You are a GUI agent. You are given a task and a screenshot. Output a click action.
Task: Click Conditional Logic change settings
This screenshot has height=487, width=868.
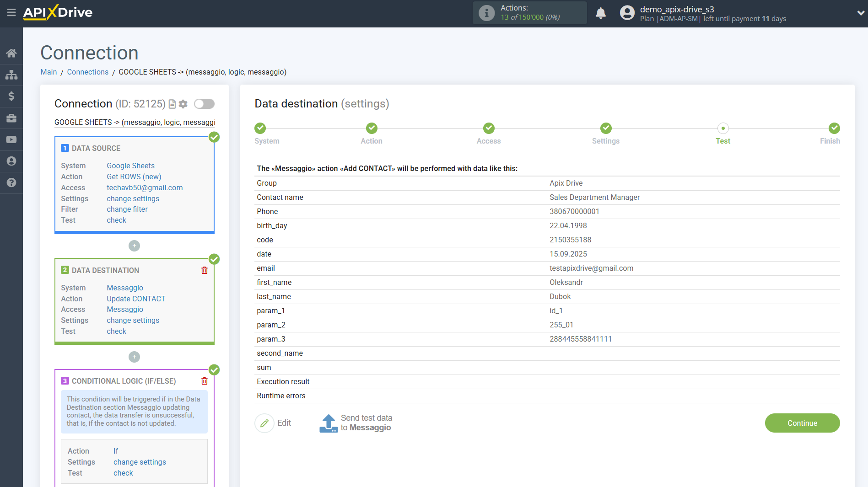[x=140, y=462]
